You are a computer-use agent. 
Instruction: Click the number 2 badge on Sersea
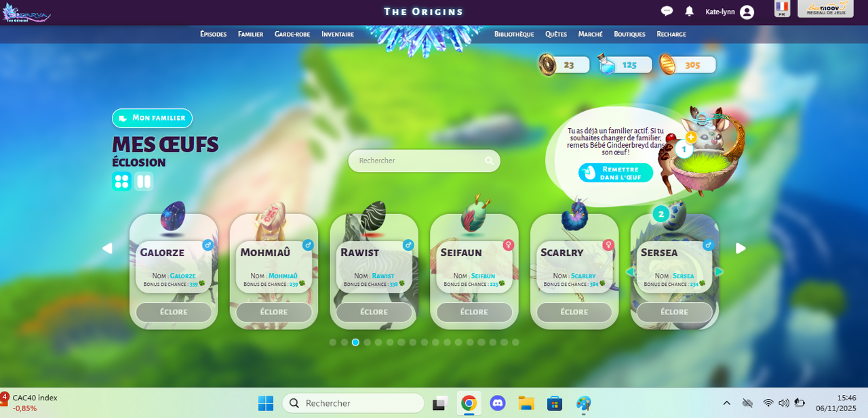pos(660,214)
